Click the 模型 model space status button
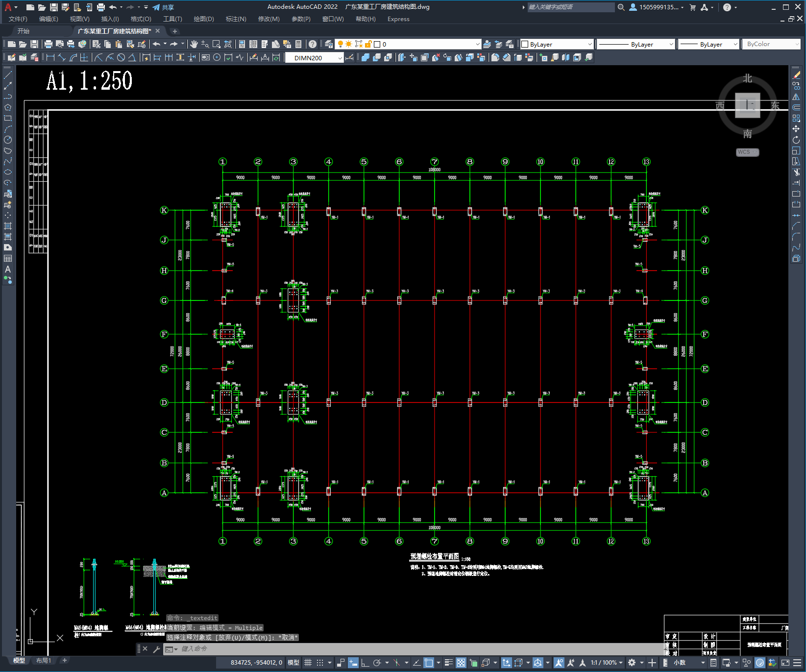Viewport: 806px width, 672px height. pyautogui.click(x=293, y=663)
